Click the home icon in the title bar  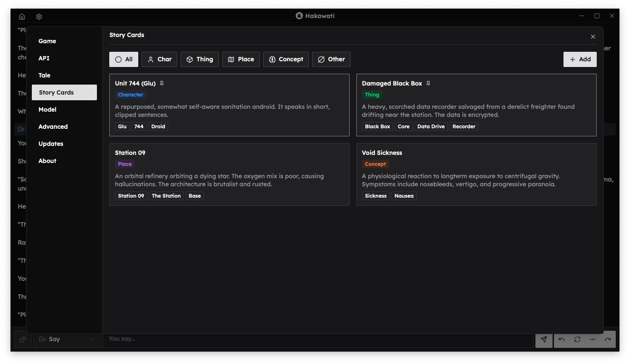pos(22,17)
